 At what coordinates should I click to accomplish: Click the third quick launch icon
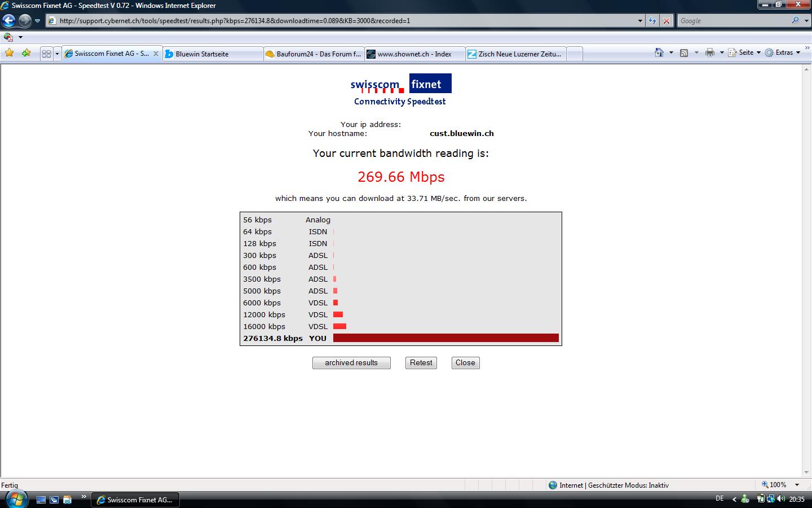tap(67, 500)
